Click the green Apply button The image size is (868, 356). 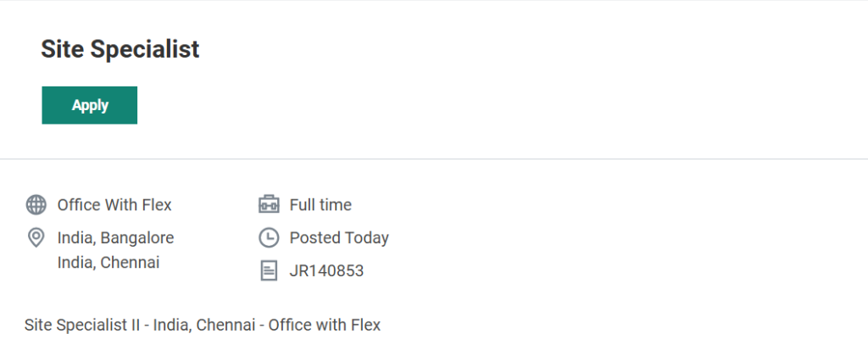[x=89, y=105]
